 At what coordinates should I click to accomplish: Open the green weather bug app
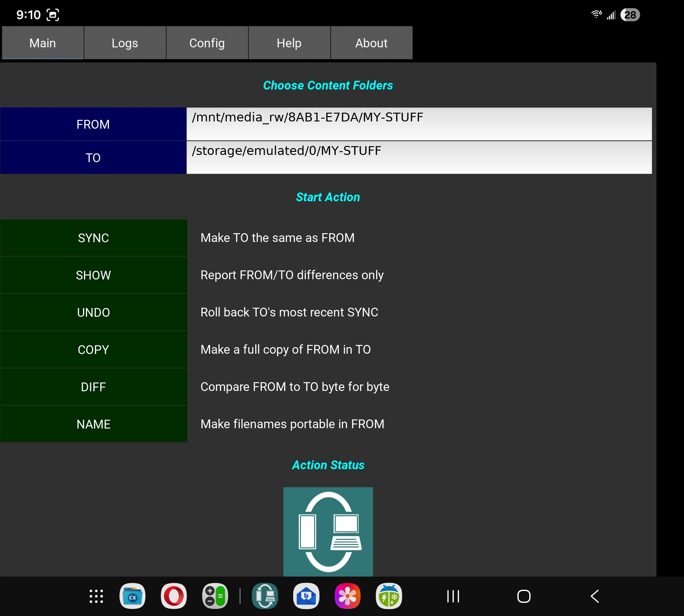[x=389, y=596]
